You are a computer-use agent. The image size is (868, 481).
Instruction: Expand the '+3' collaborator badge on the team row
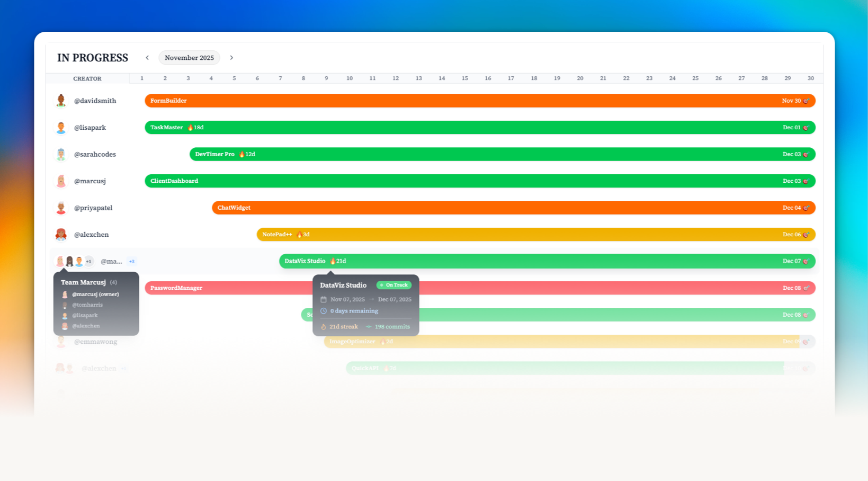pyautogui.click(x=132, y=261)
